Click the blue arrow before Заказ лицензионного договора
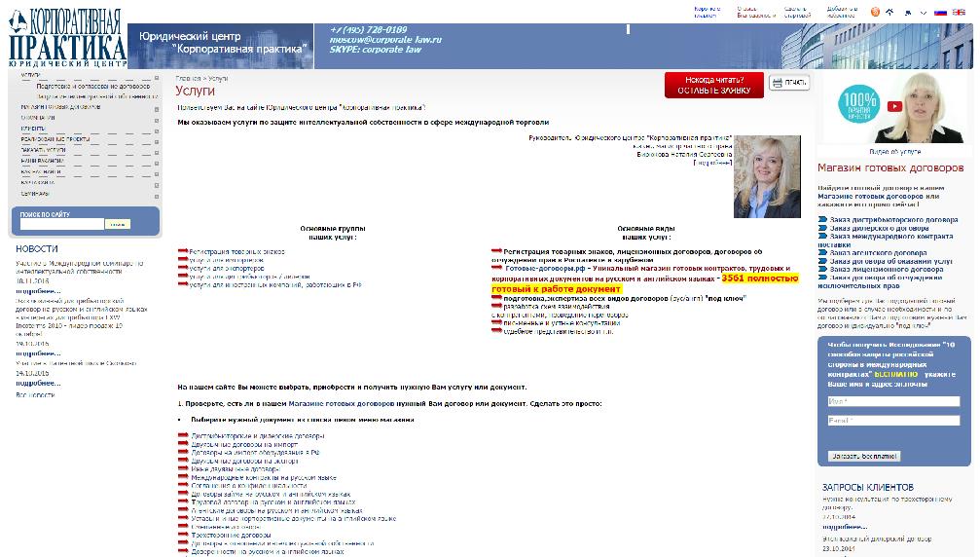Viewport: 980px width, 557px height. [x=822, y=269]
